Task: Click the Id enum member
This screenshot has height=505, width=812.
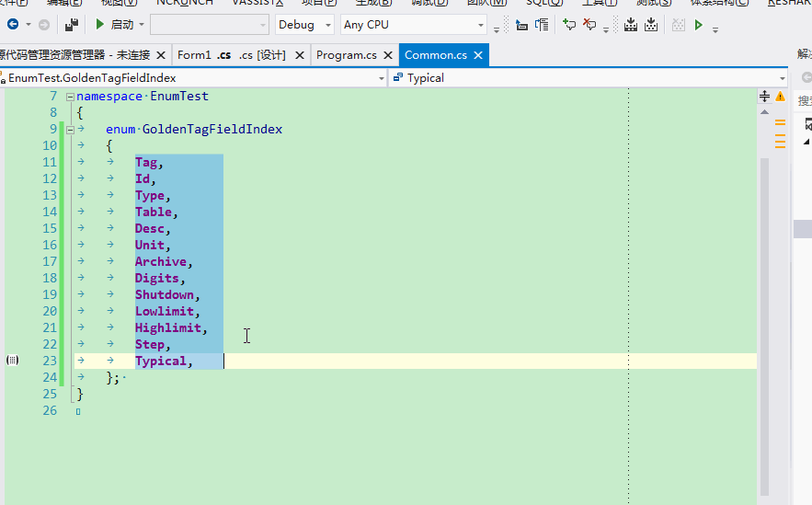Action: 143,179
